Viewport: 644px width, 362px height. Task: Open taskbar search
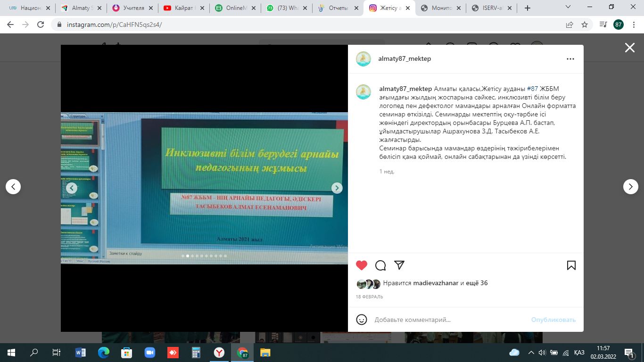click(x=34, y=353)
